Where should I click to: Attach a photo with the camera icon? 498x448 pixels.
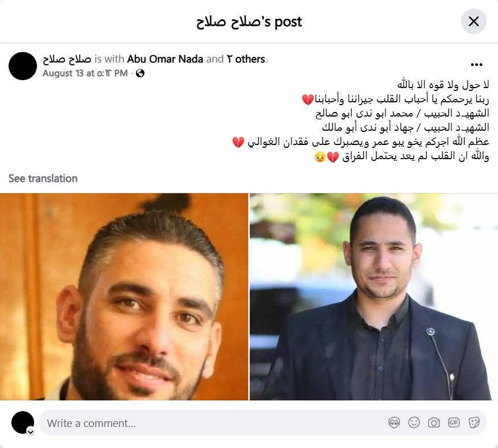tap(434, 422)
